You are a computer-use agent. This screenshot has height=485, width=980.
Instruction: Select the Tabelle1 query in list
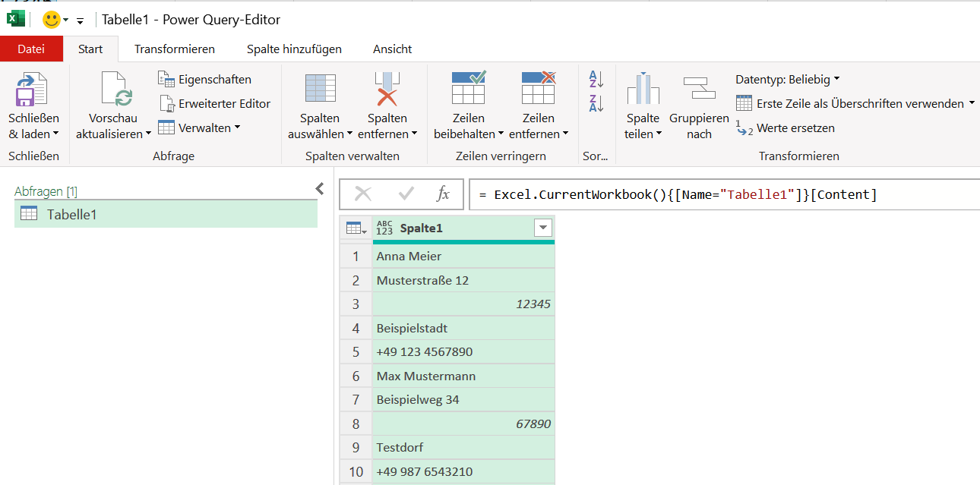[x=166, y=214]
